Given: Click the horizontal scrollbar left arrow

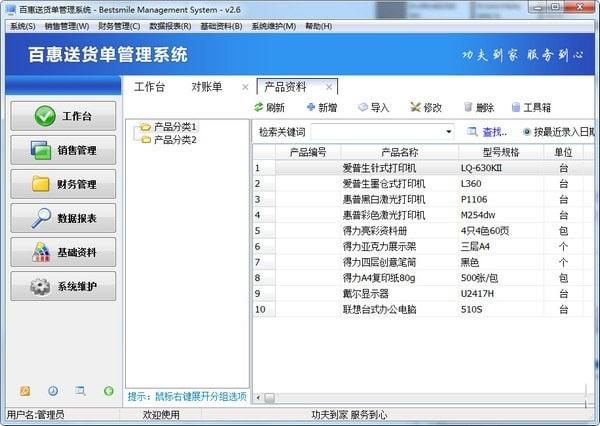Looking at the screenshot, I should pos(258,398).
